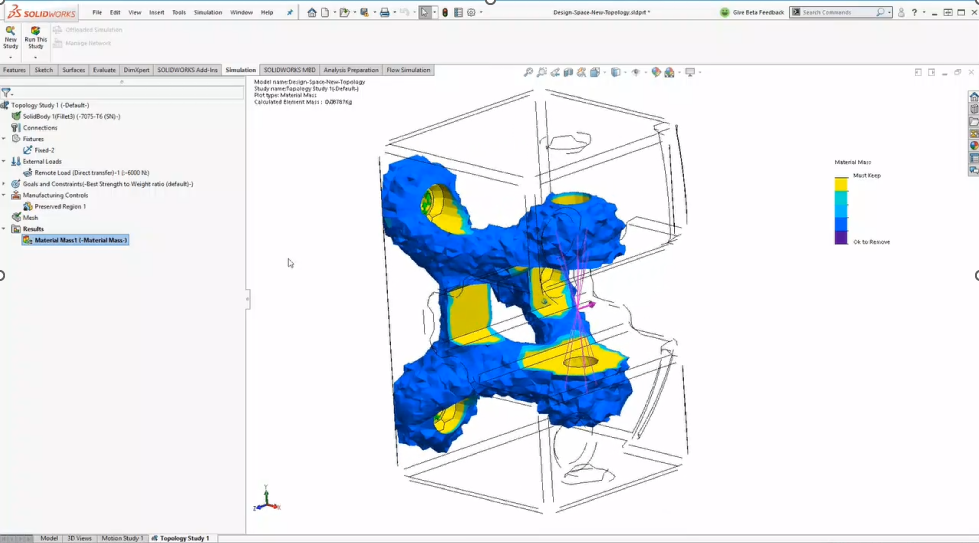Open Hide/Show Items icon

coord(636,72)
